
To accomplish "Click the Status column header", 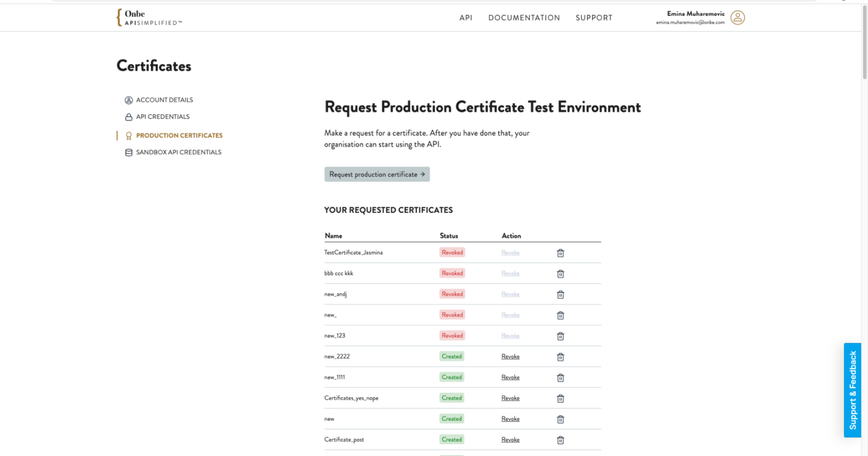I will click(449, 236).
